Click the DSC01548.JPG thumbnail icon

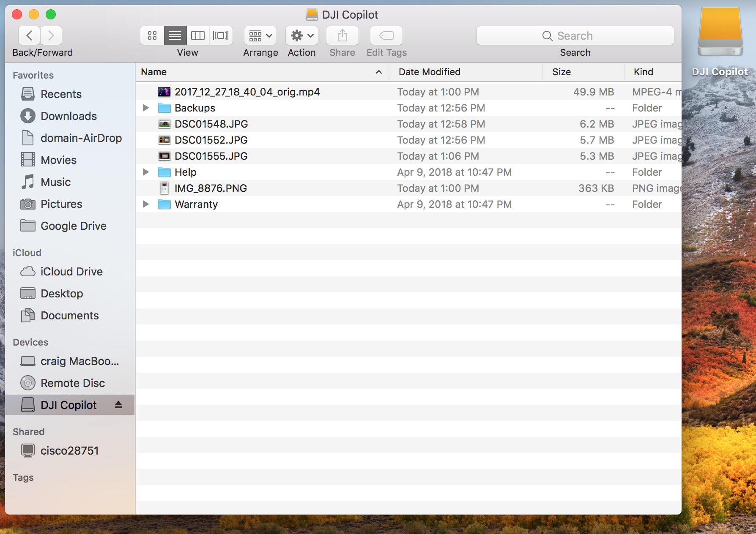(164, 124)
